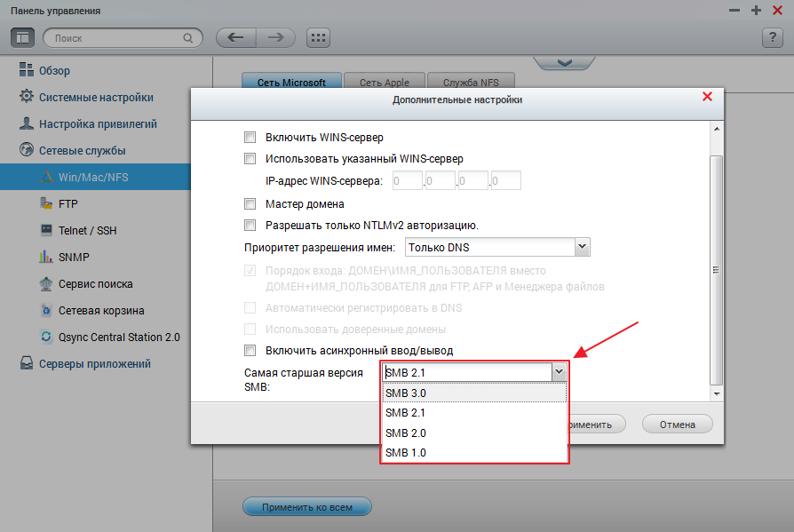Switch to the Сеть Apple tab
The width and height of the screenshot is (794, 532).
[384, 83]
